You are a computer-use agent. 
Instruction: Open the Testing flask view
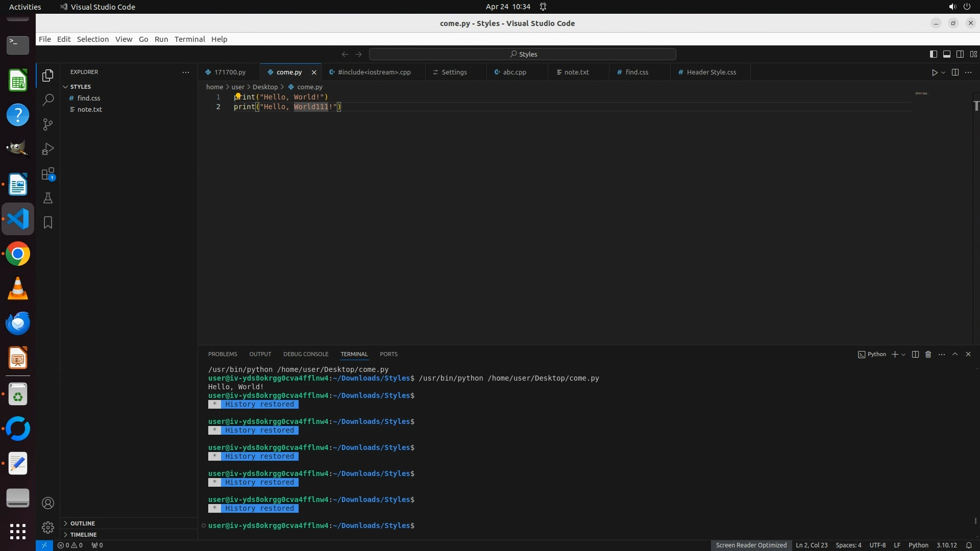point(48,198)
